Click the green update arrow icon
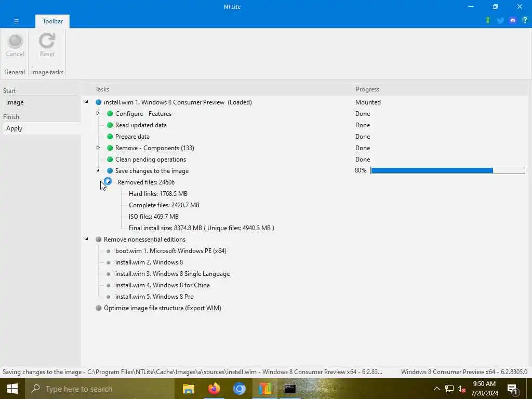The width and height of the screenshot is (532, 399). [x=488, y=20]
